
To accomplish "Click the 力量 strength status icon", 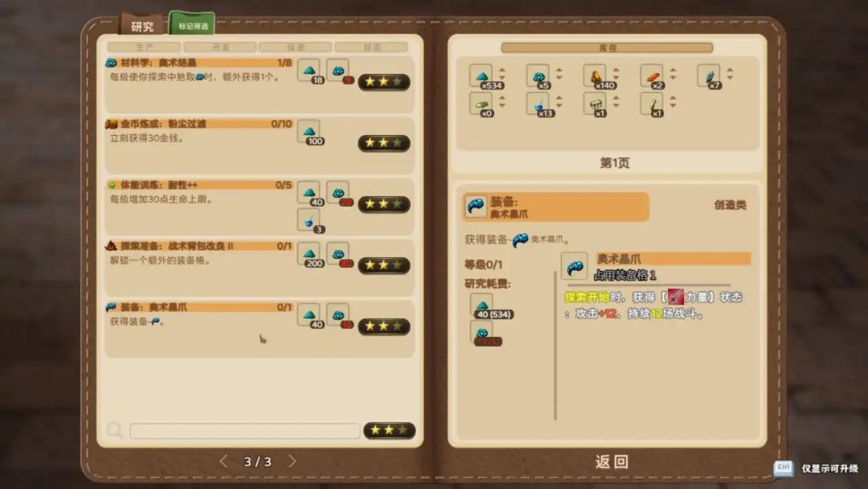I will click(675, 297).
